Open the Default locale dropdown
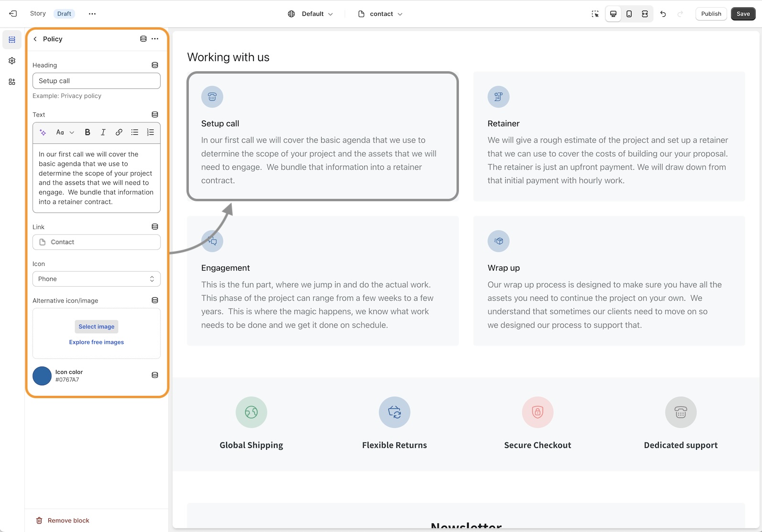The width and height of the screenshot is (762, 532). click(x=311, y=14)
